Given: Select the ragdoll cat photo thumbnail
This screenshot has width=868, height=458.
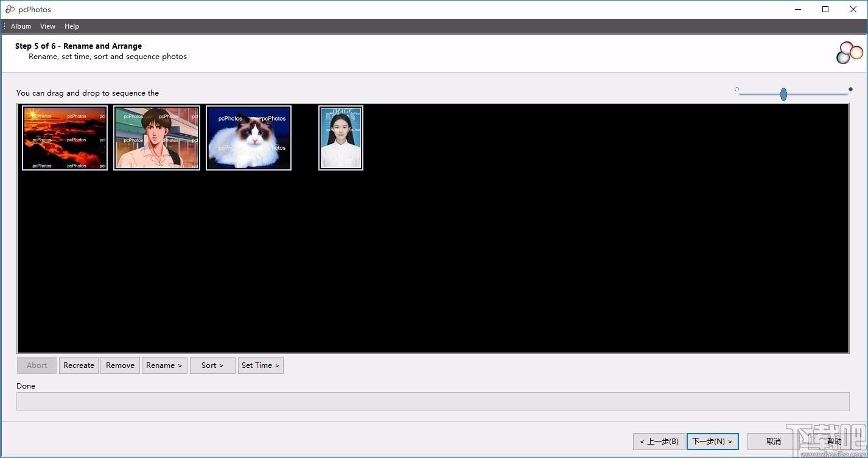Looking at the screenshot, I should click(248, 138).
